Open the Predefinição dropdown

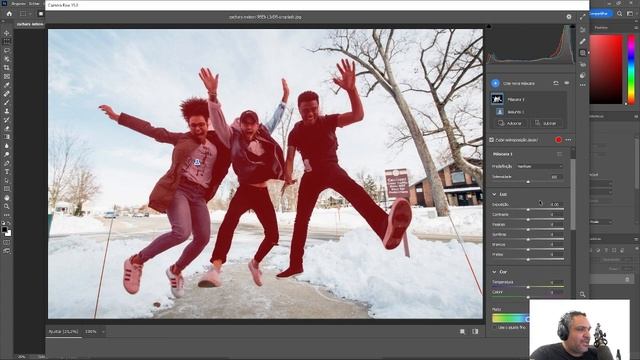tap(540, 166)
